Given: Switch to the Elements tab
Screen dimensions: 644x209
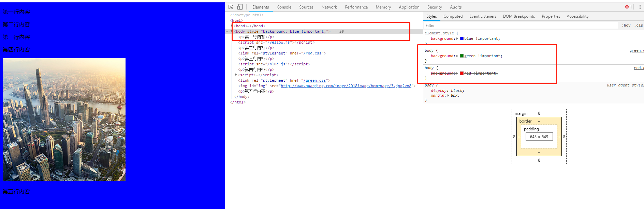Looking at the screenshot, I should (261, 7).
